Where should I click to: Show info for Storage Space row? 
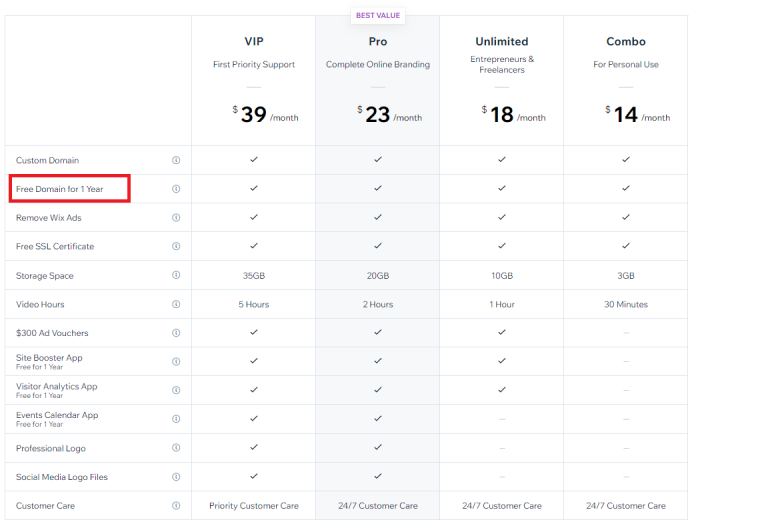coord(176,275)
